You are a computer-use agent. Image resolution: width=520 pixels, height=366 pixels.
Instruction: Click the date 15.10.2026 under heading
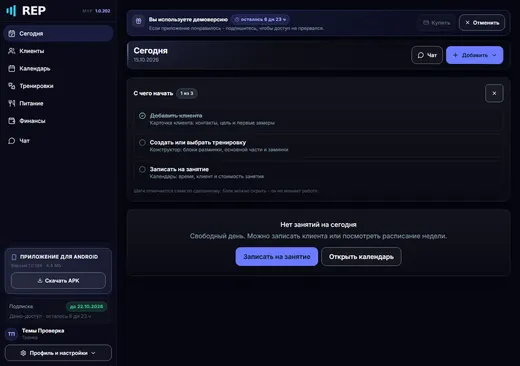click(146, 60)
